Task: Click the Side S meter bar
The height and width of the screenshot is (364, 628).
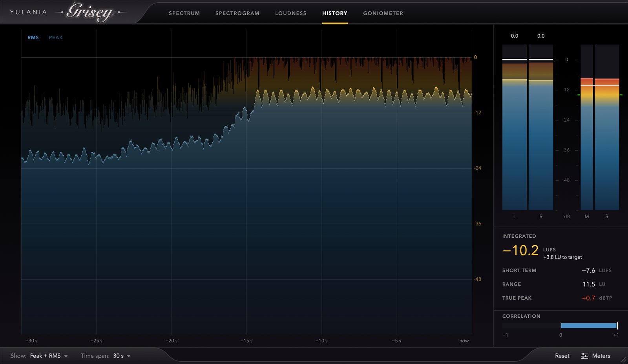Action: coord(607,127)
